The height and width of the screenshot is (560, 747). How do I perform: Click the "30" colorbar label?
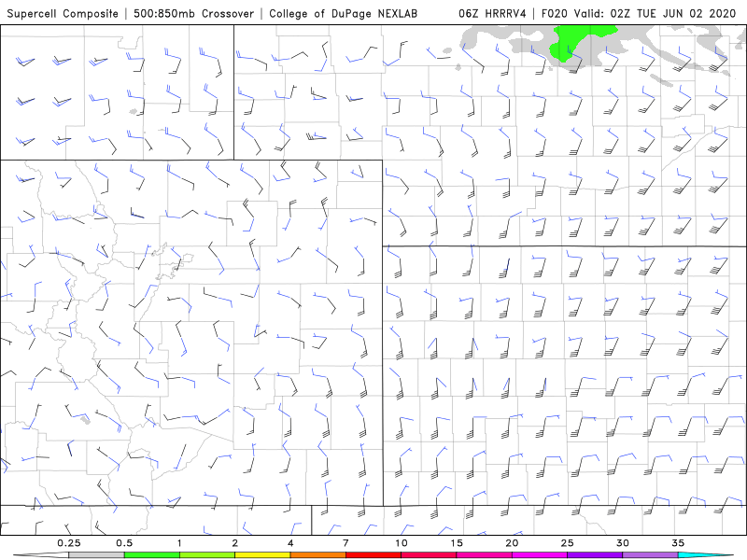tap(623, 543)
